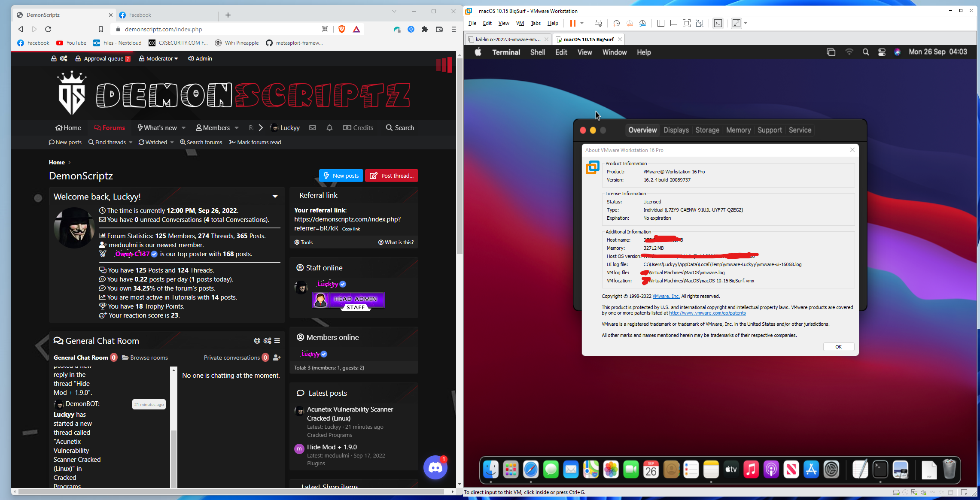Click OK in About VMware dialog

[838, 347]
